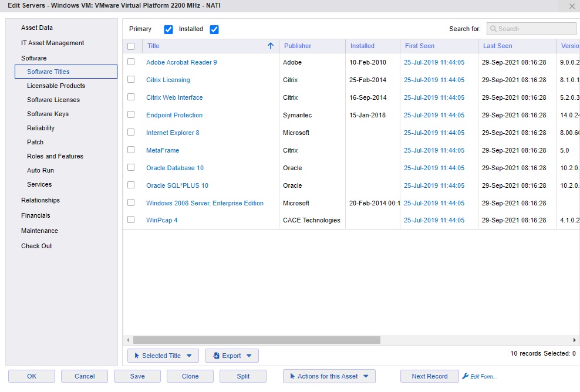Click the OK button
The height and width of the screenshot is (392, 580).
pyautogui.click(x=32, y=376)
